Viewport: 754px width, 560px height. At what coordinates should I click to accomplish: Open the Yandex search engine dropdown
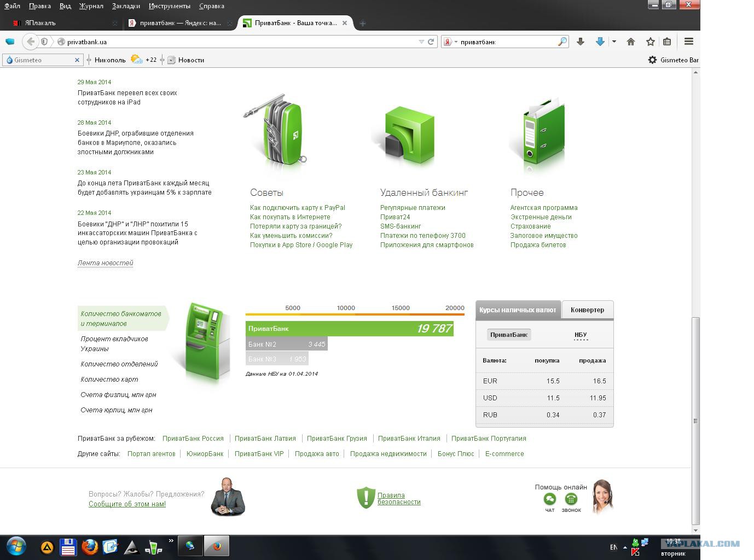click(x=455, y=42)
